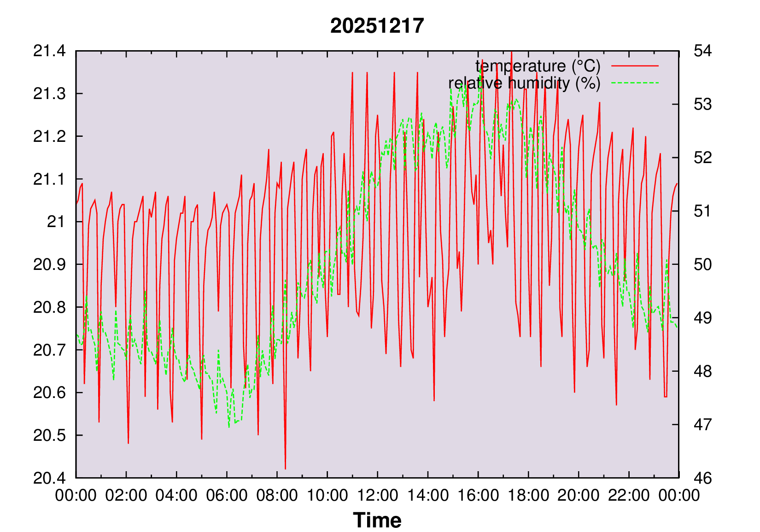760x532 pixels.
Task: Click the Time x-axis label
Action: point(377,520)
